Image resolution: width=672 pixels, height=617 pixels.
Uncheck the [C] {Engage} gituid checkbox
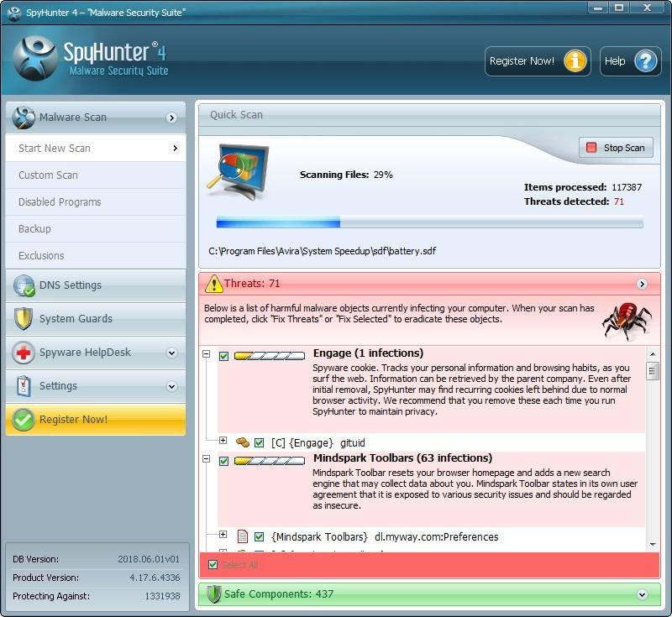point(259,442)
